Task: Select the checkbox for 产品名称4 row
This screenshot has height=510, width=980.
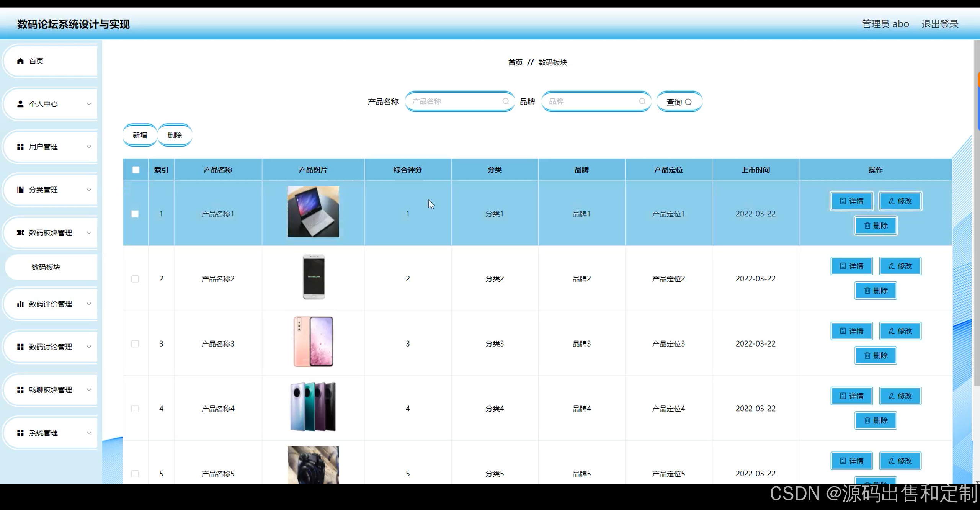Action: 135,409
